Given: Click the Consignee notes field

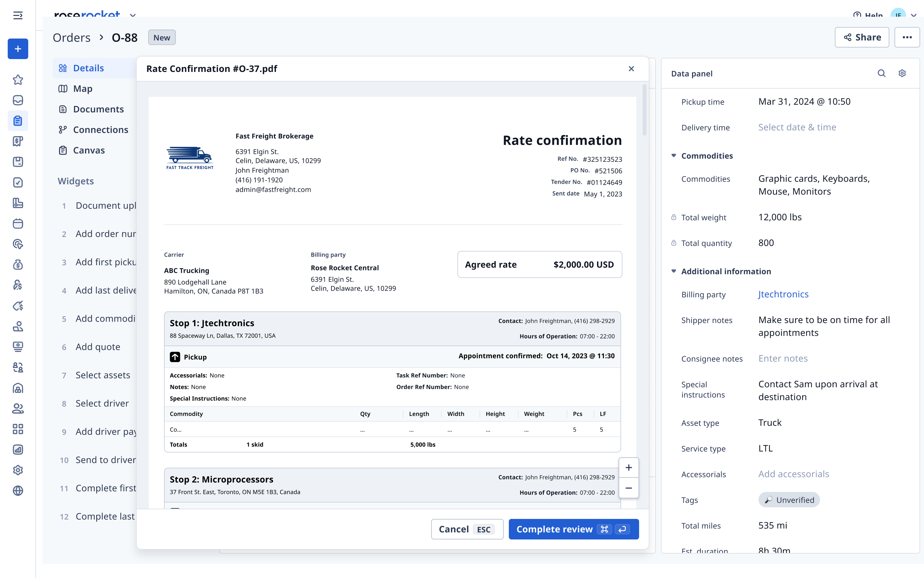Looking at the screenshot, I should [783, 359].
